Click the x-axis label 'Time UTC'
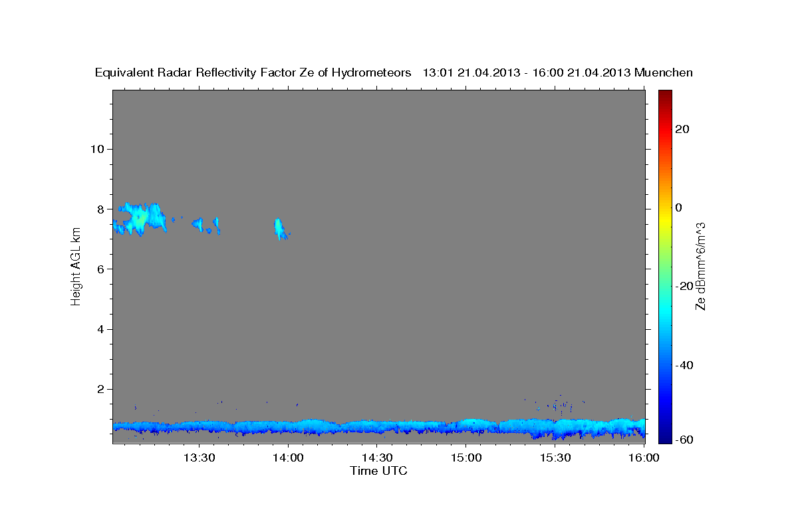 (x=378, y=471)
